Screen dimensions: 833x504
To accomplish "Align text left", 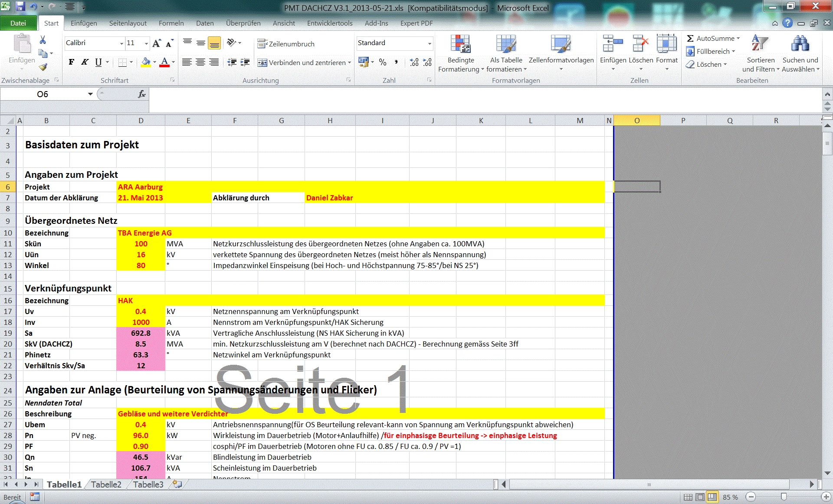I will point(187,62).
